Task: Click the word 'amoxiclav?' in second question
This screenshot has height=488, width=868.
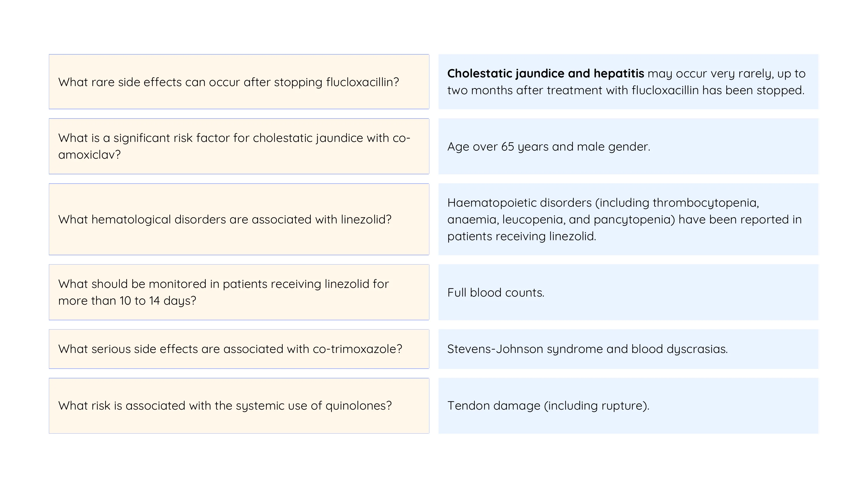Action: click(89, 155)
